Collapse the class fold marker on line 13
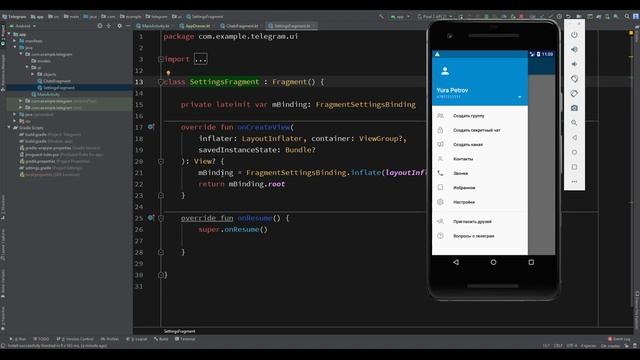Screen dimensions: 640x360 [x=161, y=82]
